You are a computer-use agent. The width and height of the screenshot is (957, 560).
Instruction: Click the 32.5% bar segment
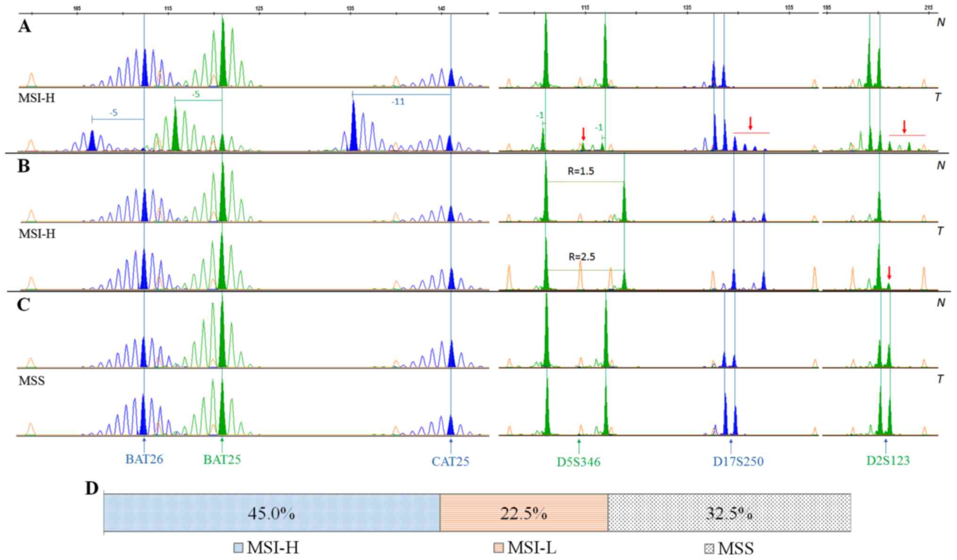click(x=729, y=513)
